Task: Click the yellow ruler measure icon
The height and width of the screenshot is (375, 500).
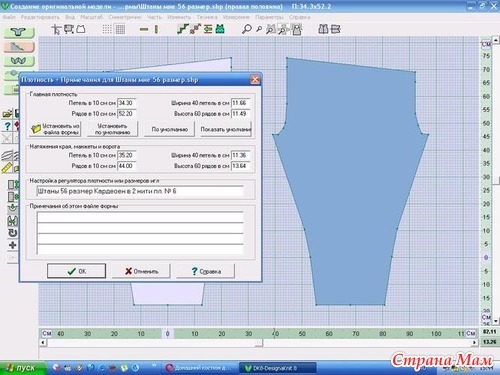Action: (7, 168)
